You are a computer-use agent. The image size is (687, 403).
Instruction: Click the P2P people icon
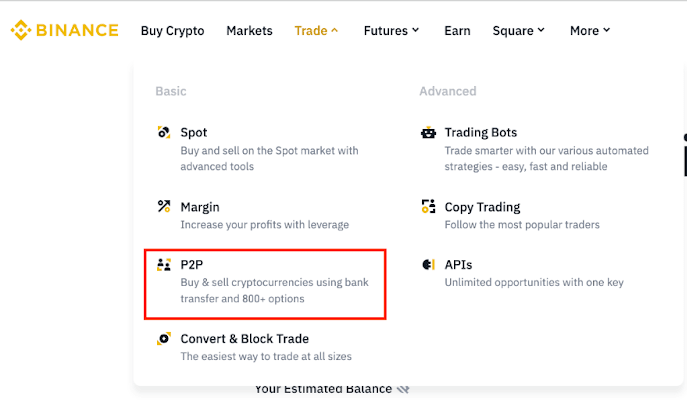164,265
